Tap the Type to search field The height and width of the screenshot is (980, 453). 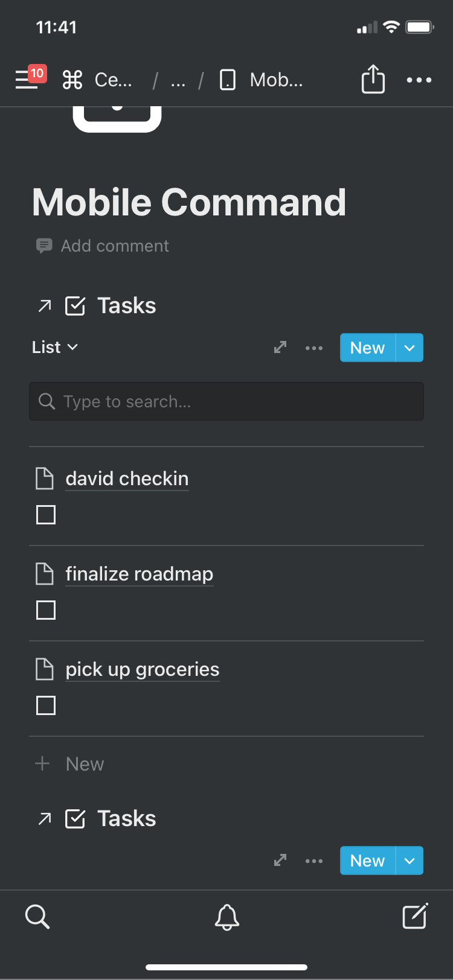226,401
